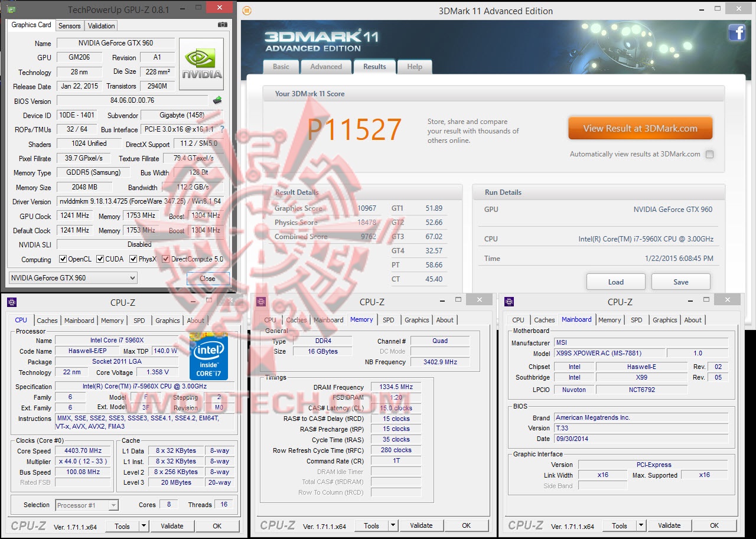Image resolution: width=756 pixels, height=539 pixels.
Task: Open the Graphics tab in CPU-Z Memory window
Action: click(x=417, y=320)
